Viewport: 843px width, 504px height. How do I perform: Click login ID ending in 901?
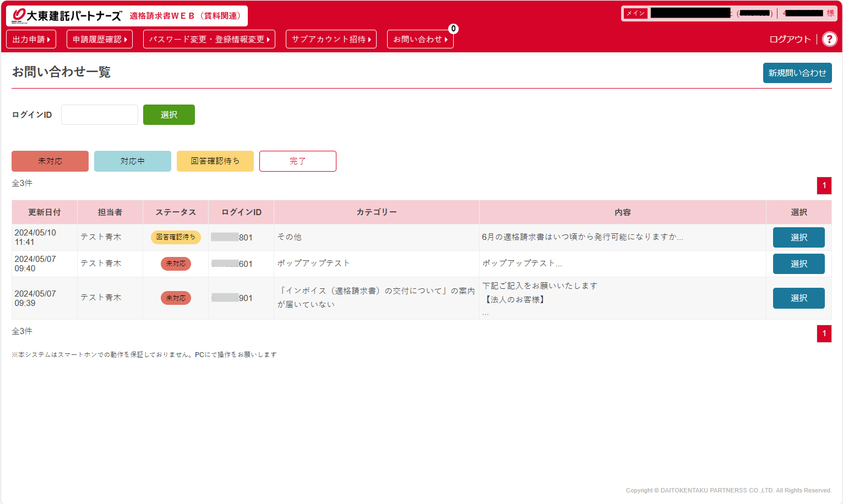click(x=232, y=298)
